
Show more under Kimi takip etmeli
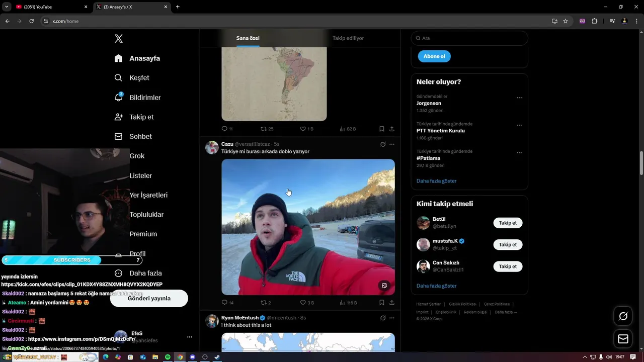(x=436, y=286)
